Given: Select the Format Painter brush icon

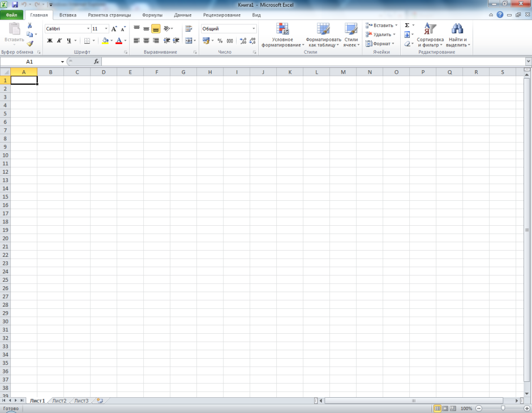Looking at the screenshot, I should 30,44.
